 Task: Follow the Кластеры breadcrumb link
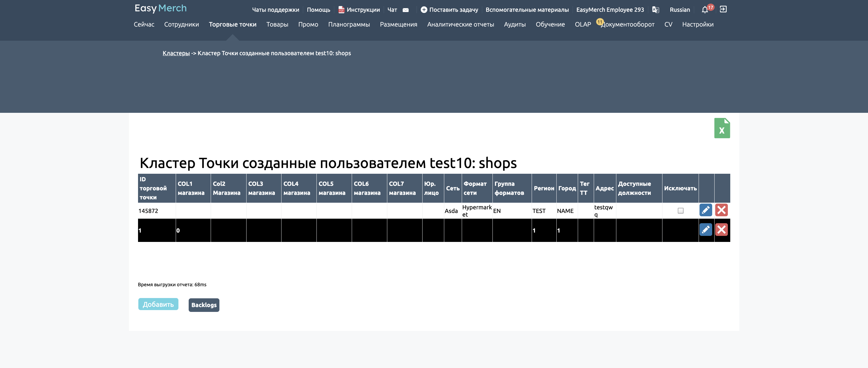(176, 53)
